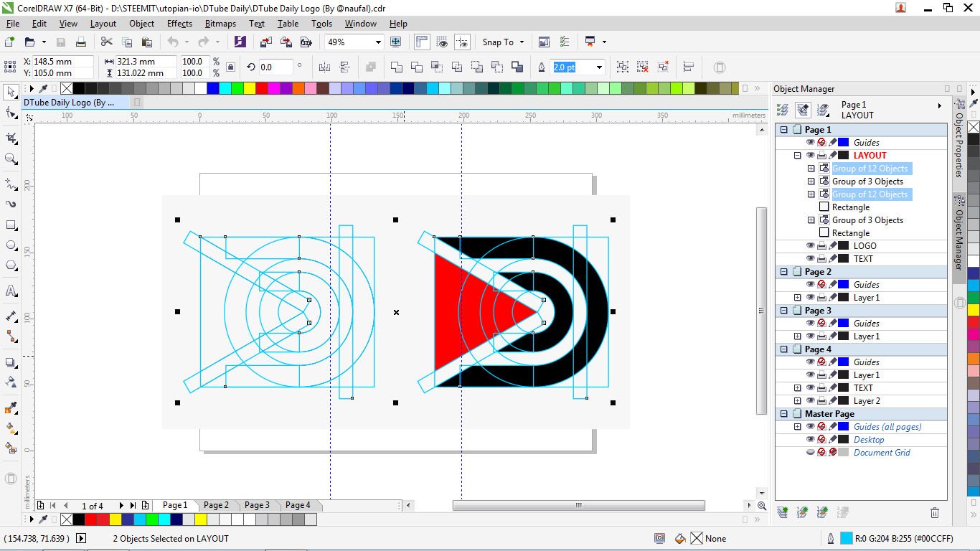Open the Snap To dropdown
The height and width of the screenshot is (551, 980).
(x=504, y=42)
